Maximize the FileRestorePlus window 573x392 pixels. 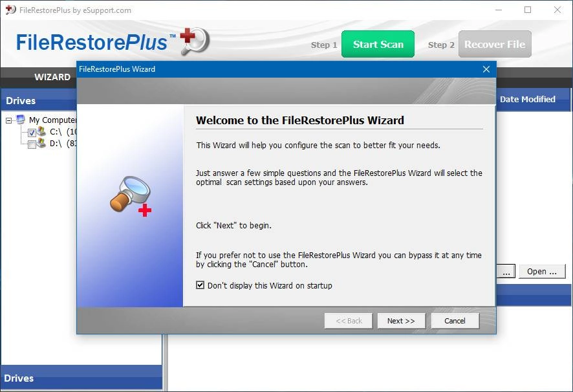coord(528,10)
